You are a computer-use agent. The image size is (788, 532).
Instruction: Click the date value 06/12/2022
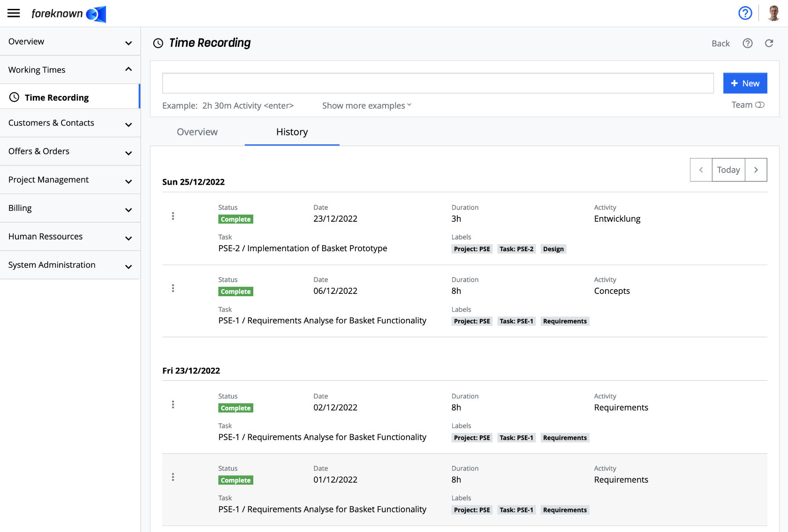pos(335,291)
